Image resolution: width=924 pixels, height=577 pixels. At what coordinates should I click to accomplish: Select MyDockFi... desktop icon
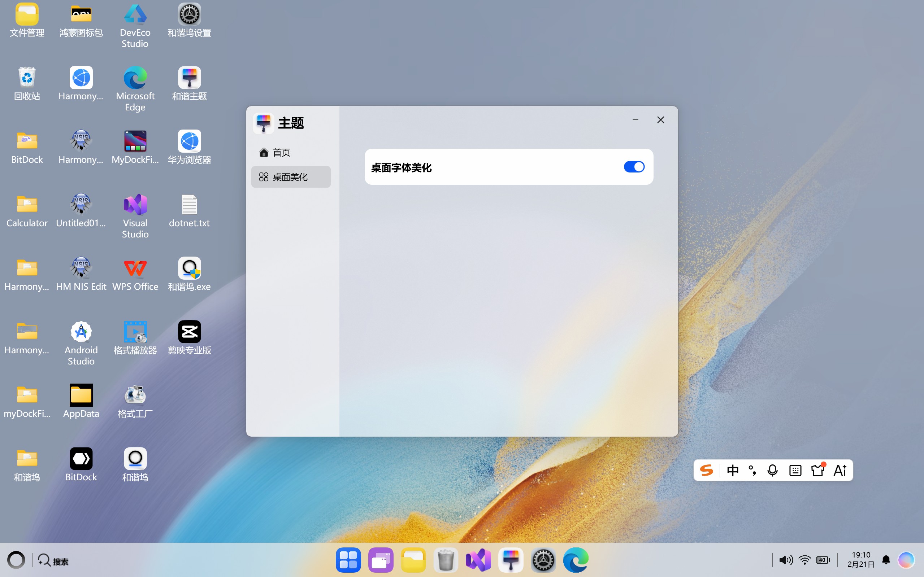click(135, 147)
